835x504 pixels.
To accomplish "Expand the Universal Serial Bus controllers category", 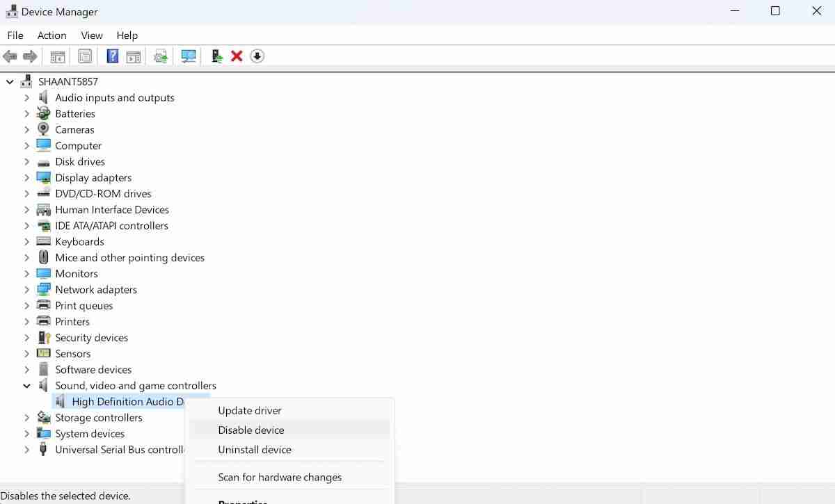I will 27,449.
